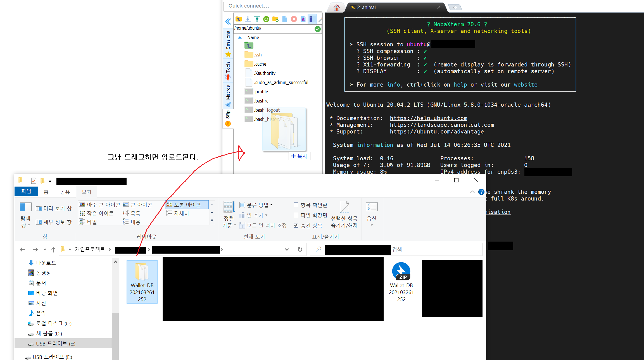Click the SFTP parent directory folder icon
This screenshot has height=360, width=644.
click(x=238, y=19)
